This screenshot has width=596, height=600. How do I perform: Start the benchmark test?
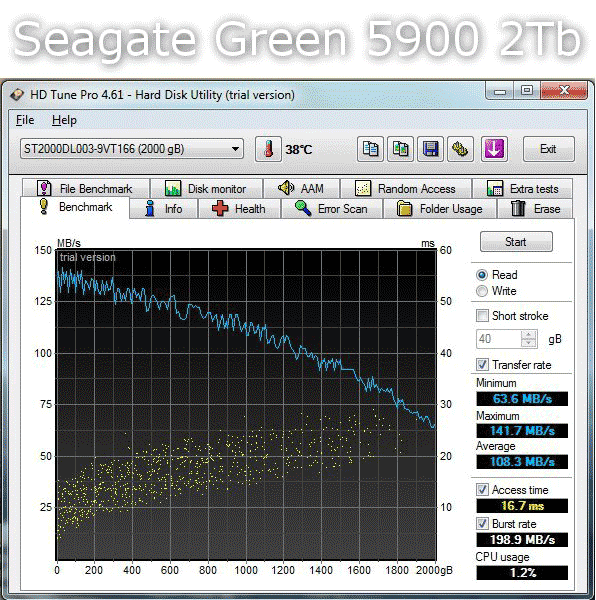click(x=516, y=241)
